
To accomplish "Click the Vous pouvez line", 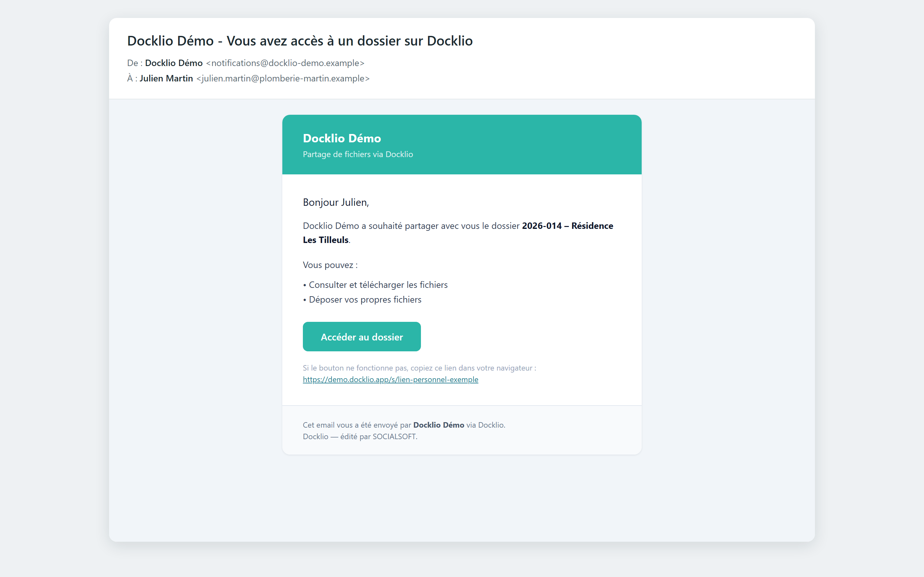I will point(330,265).
